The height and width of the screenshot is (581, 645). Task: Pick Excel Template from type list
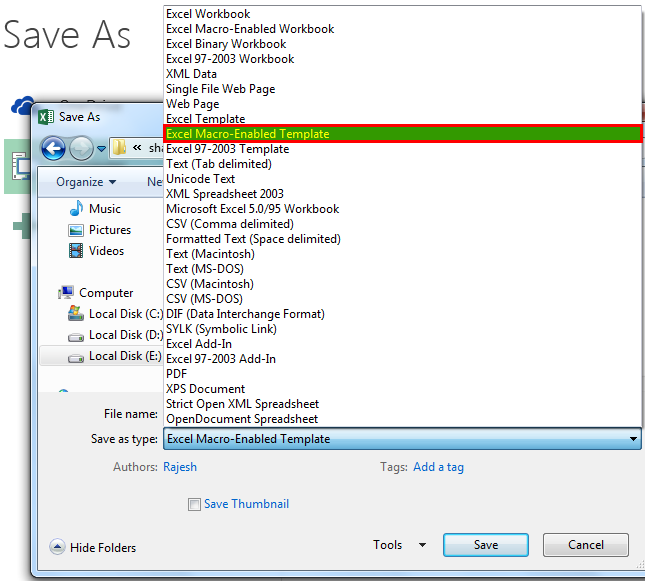[x=402, y=119]
